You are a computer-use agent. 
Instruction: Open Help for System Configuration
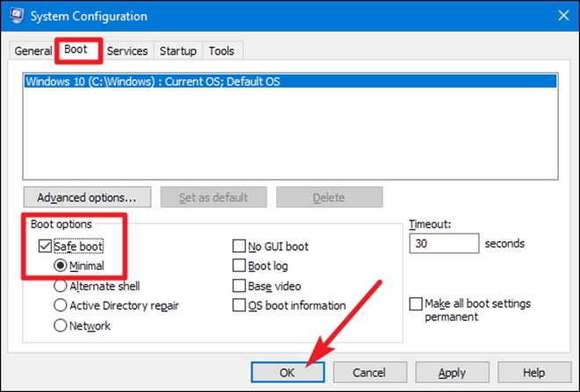pyautogui.click(x=534, y=372)
